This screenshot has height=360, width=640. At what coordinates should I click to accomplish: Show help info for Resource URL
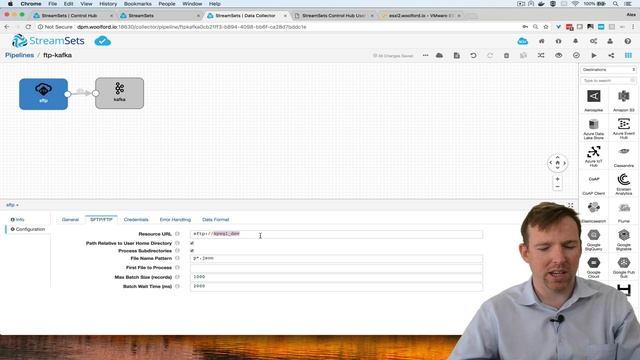pyautogui.click(x=177, y=234)
